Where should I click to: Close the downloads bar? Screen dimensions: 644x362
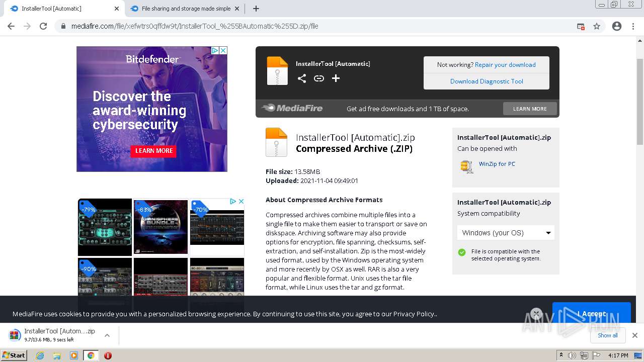(x=635, y=335)
